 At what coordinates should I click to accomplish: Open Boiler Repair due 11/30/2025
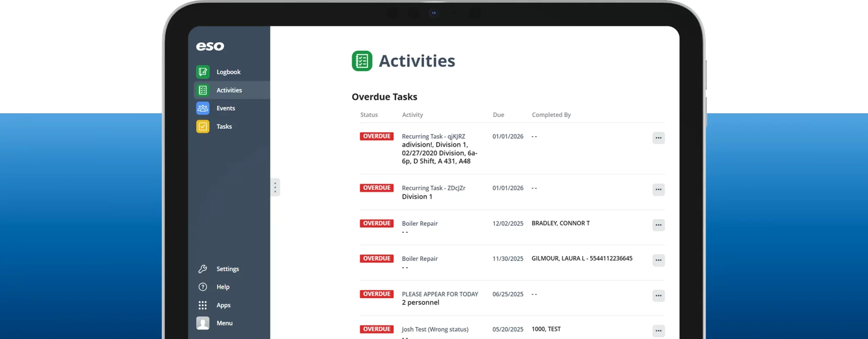click(420, 259)
